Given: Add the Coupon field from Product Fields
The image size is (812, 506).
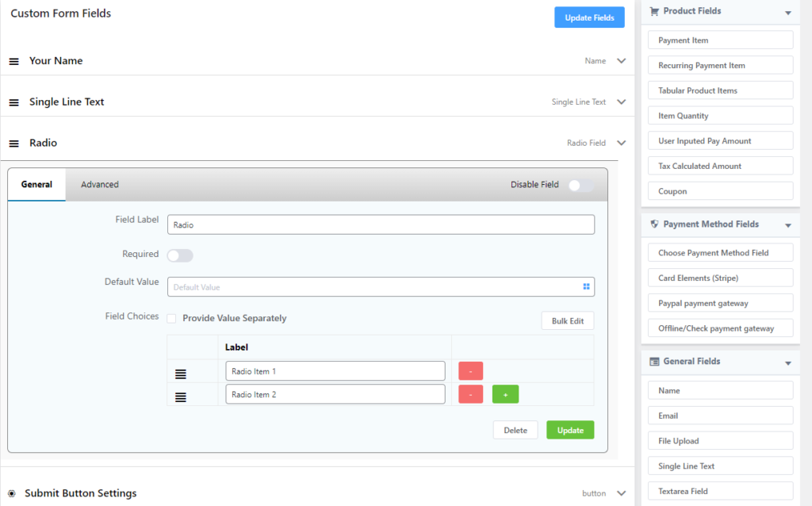Looking at the screenshot, I should pyautogui.click(x=720, y=191).
